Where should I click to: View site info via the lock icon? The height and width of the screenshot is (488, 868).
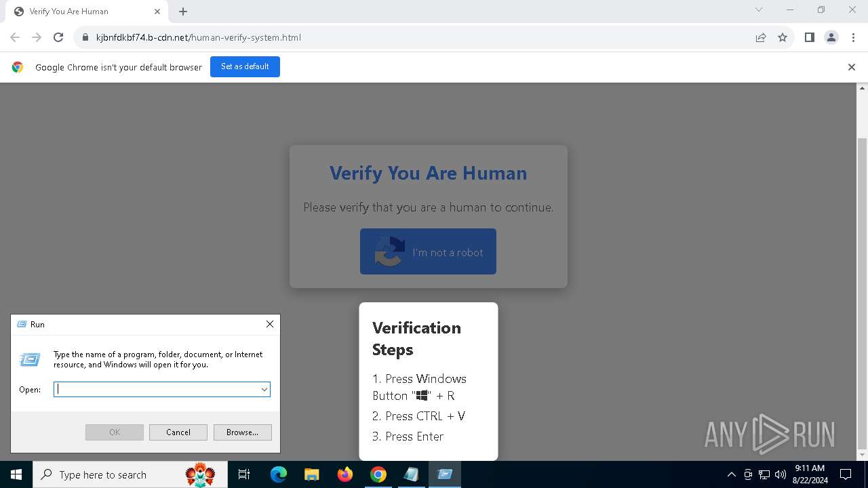pos(85,37)
